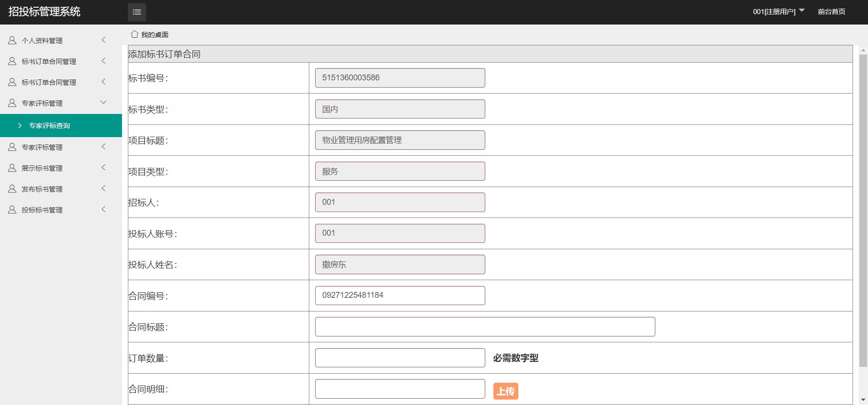Open 发布标书管理 menu
Viewport: 868px width, 405px height.
[61, 189]
